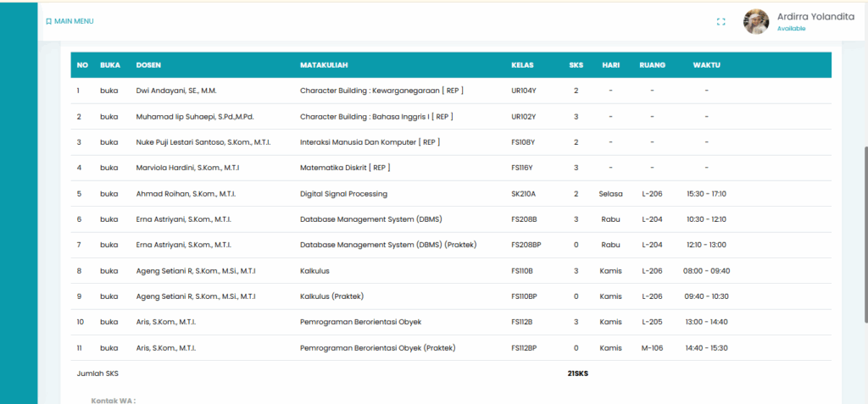Open "buka" link for Matematika Diskrit row
This screenshot has height=404, width=868.
pos(108,168)
